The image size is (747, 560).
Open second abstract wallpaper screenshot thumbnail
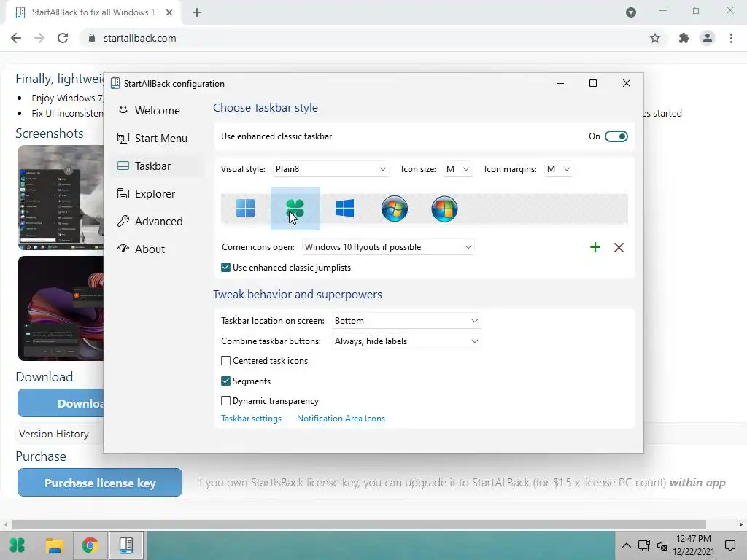[x=61, y=308]
